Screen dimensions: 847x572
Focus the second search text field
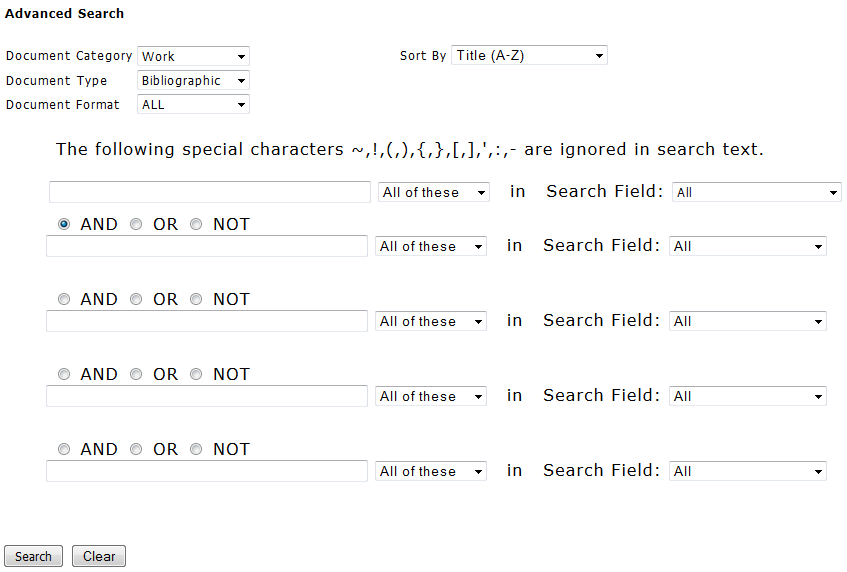click(x=207, y=246)
